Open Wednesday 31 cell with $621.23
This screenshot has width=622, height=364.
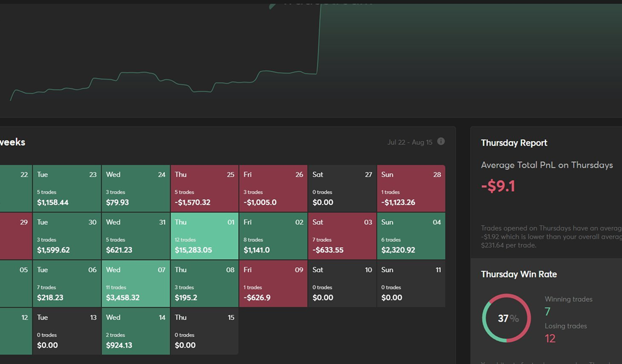tap(136, 236)
